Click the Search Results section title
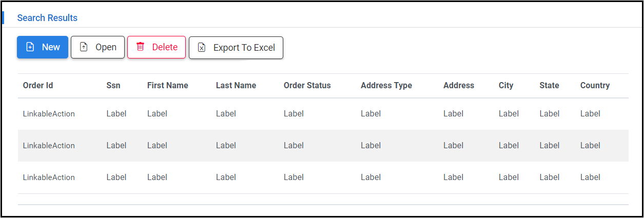The width and height of the screenshot is (644, 218). pyautogui.click(x=47, y=18)
